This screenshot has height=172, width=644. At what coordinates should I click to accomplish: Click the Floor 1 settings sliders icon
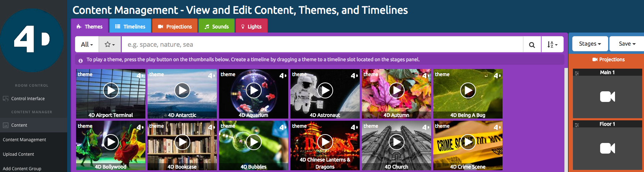577,125
